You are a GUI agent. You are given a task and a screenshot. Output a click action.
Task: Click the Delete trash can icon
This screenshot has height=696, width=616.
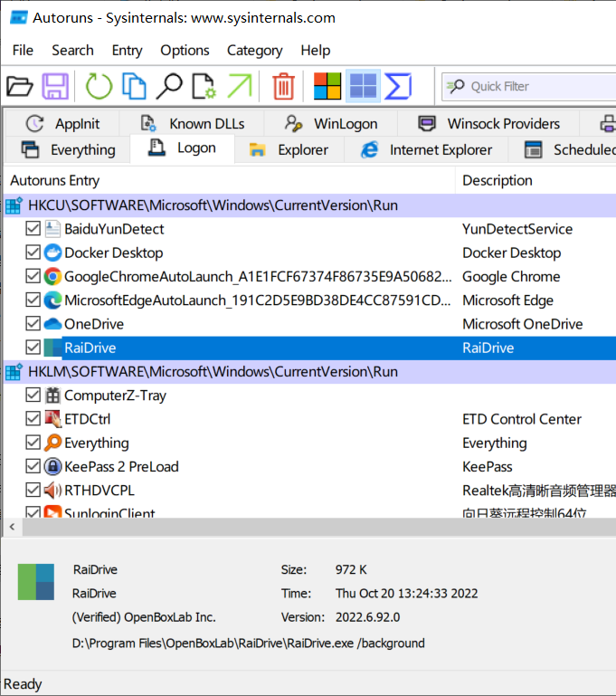tap(283, 86)
